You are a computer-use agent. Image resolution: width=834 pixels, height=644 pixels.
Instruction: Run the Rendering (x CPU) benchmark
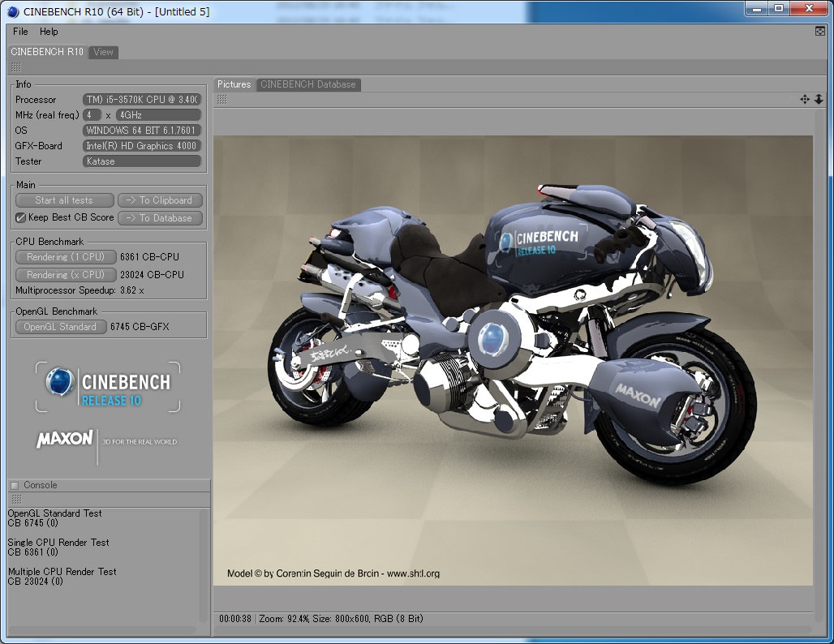coord(65,275)
